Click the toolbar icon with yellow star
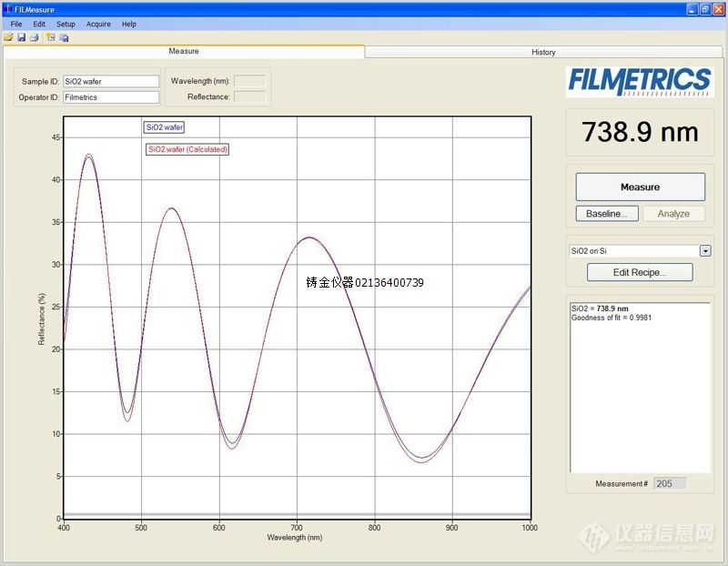The height and width of the screenshot is (566, 728). pos(51,37)
